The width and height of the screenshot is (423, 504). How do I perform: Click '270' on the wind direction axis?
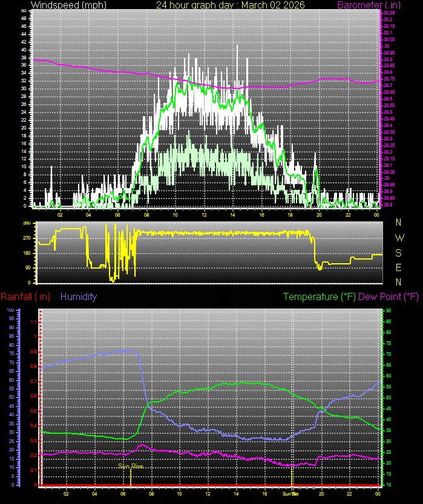pos(27,238)
